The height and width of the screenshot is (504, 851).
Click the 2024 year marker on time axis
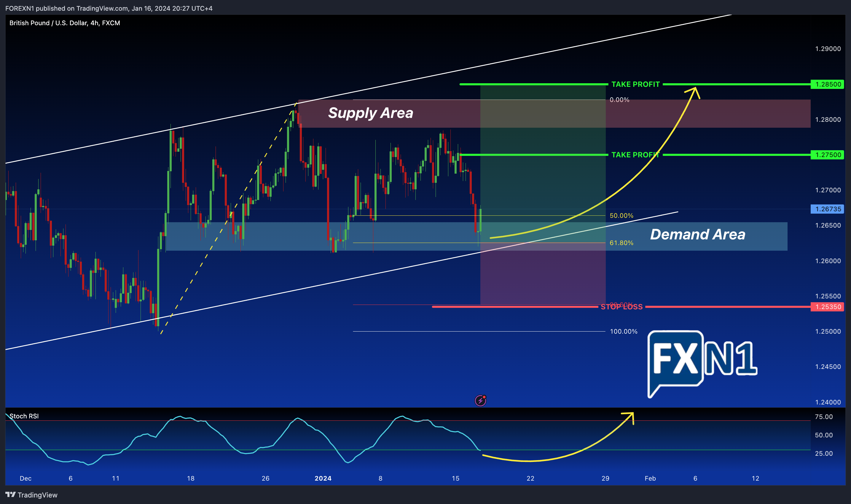click(323, 478)
